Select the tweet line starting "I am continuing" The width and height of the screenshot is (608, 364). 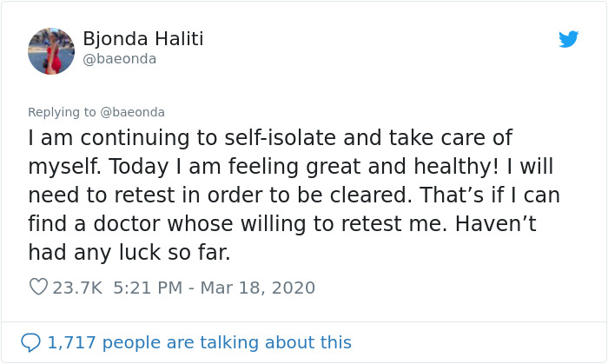point(270,138)
